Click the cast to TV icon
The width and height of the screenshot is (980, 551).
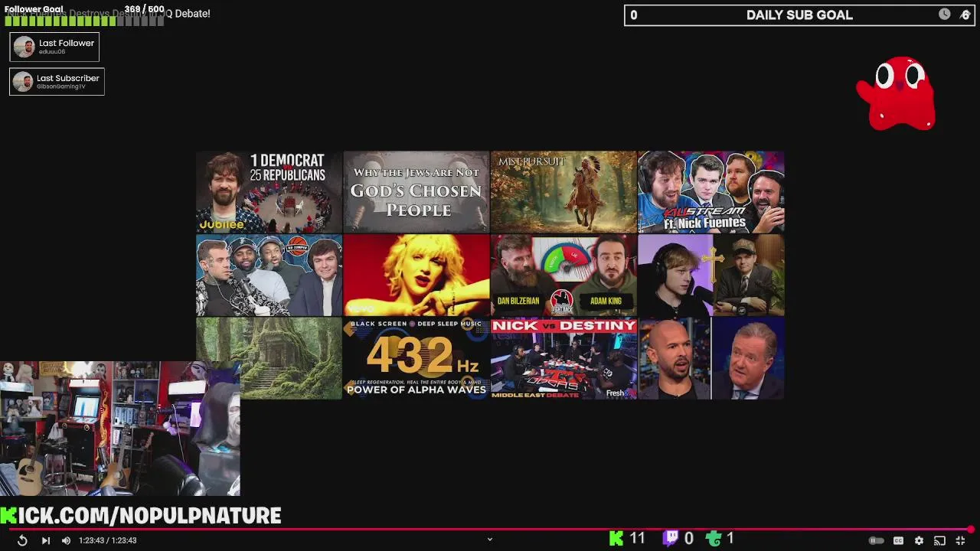(939, 540)
